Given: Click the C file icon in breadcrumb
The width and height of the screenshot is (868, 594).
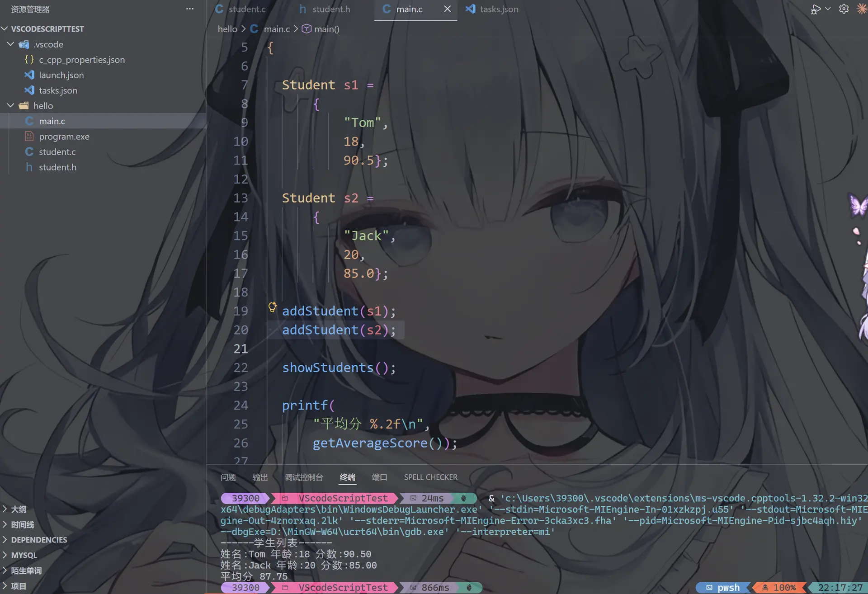Looking at the screenshot, I should pos(254,29).
